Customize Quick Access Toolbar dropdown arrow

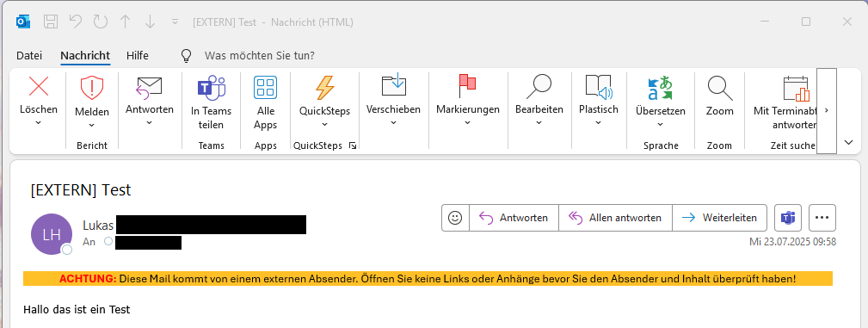[175, 22]
